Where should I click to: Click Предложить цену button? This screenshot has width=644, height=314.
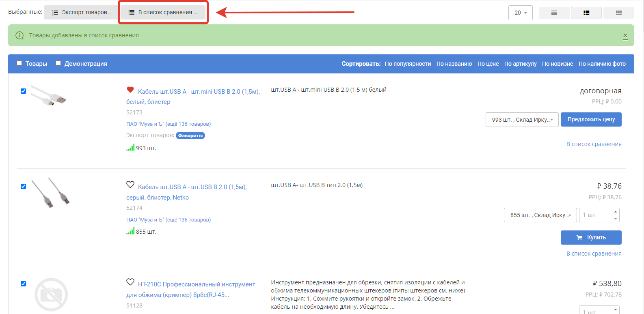coord(591,120)
